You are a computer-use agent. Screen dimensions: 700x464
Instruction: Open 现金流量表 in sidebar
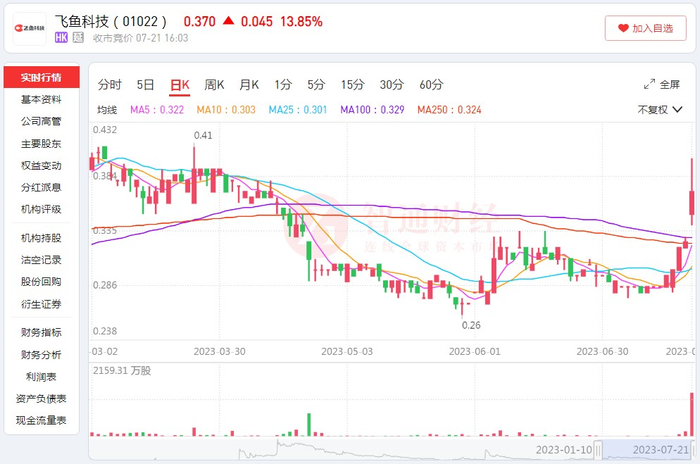tap(41, 421)
